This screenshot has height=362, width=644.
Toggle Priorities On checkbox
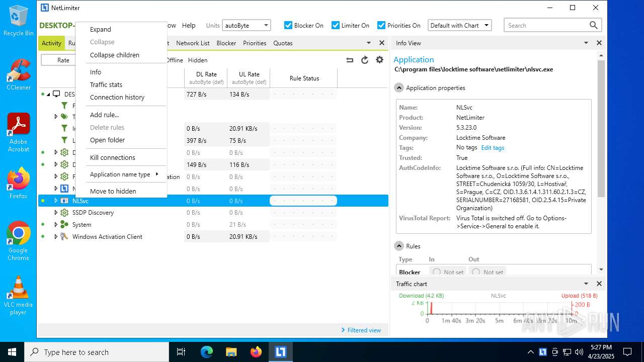[x=381, y=25]
